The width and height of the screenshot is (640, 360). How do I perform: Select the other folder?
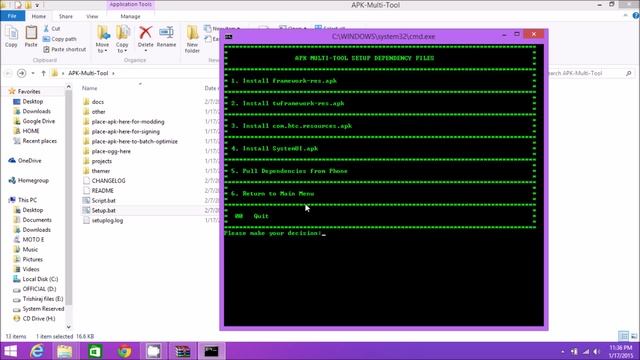(98, 111)
